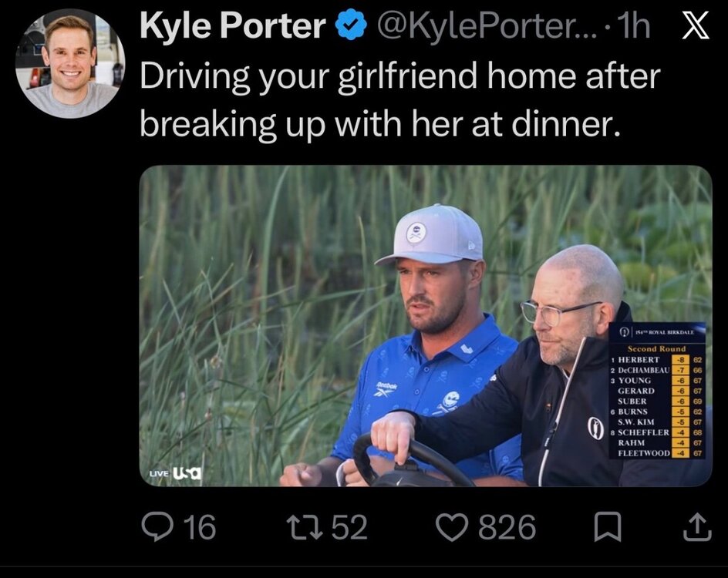
Task: Click the repost arrows icon
Action: click(304, 527)
